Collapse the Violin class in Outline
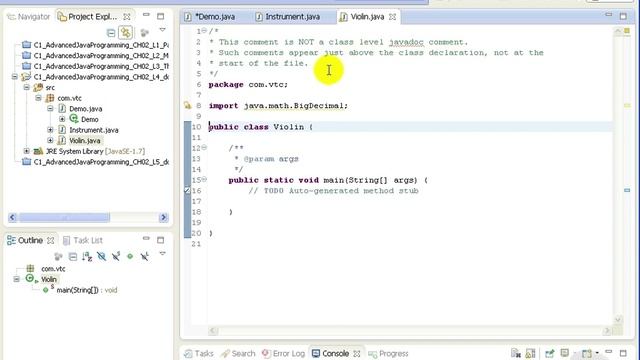 pos(16,279)
